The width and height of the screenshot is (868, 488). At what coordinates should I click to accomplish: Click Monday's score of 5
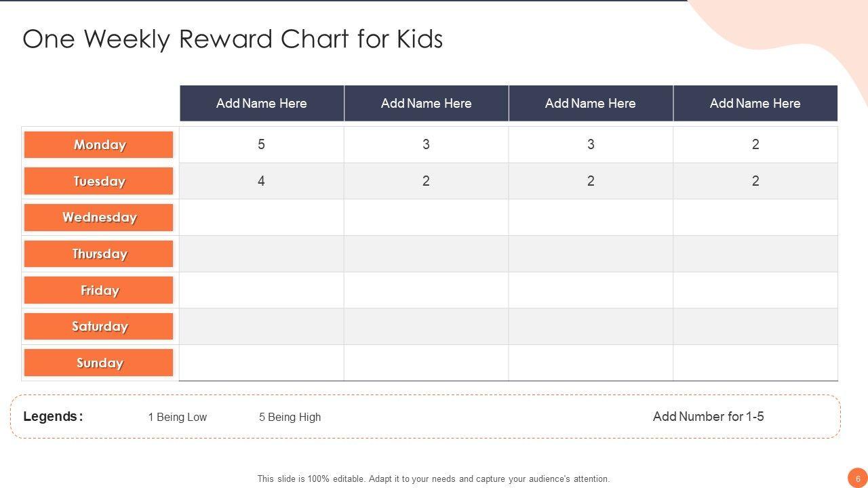[262, 144]
